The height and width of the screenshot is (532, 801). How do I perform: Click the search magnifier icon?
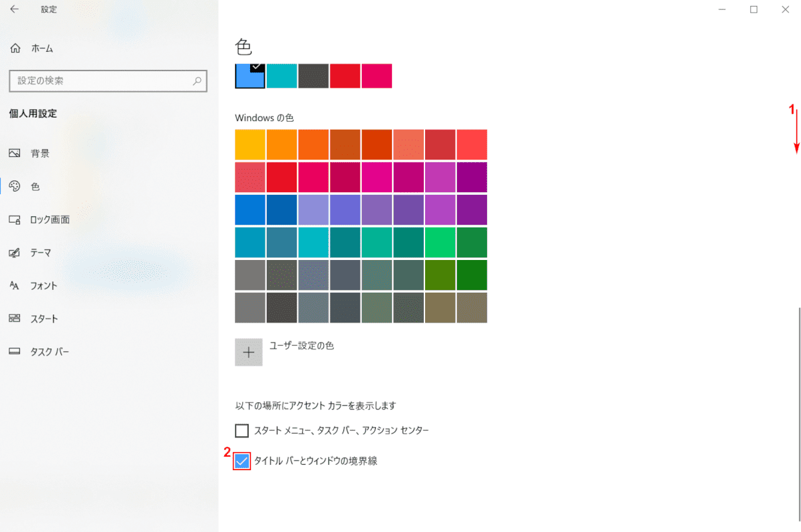tap(197, 81)
